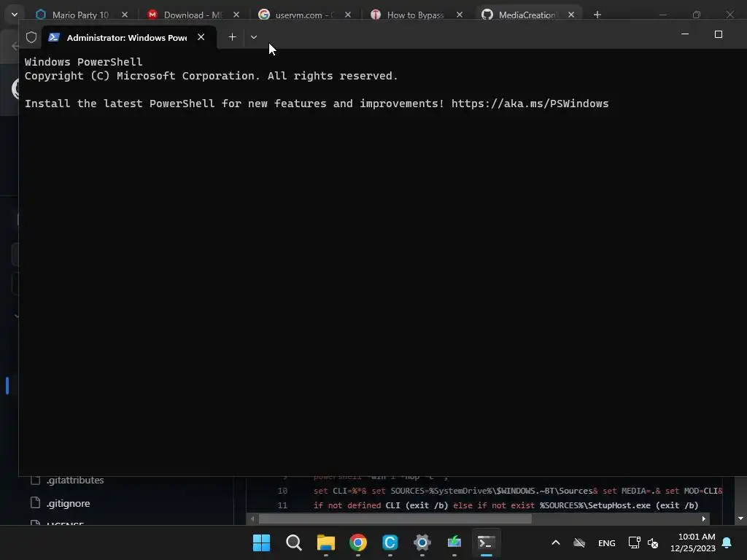Screen dimensions: 747x560
Task: Open the network status tray icon
Action: (634, 542)
